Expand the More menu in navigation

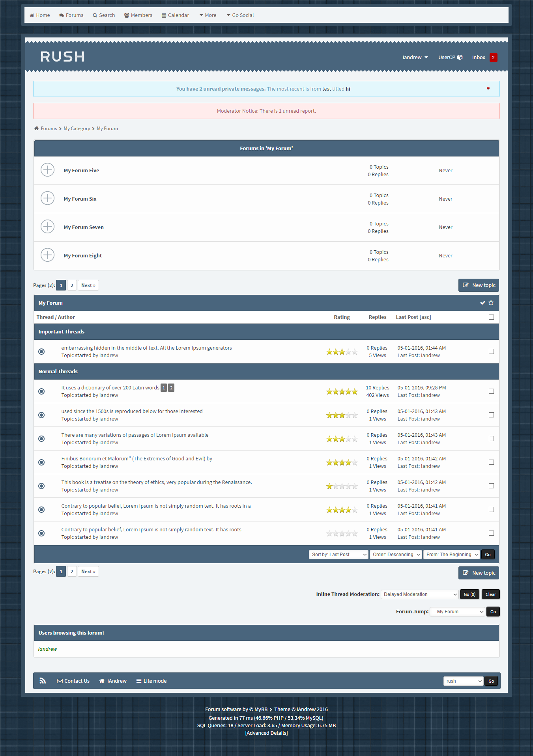[208, 15]
